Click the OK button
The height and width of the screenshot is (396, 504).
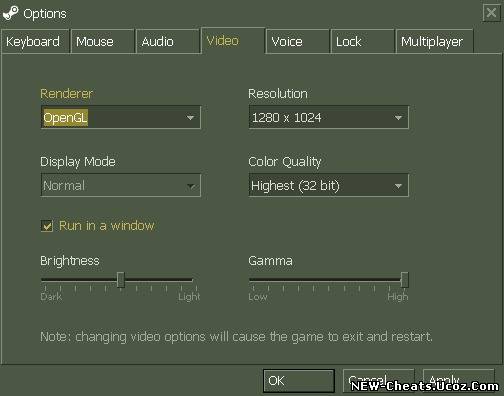[299, 381]
